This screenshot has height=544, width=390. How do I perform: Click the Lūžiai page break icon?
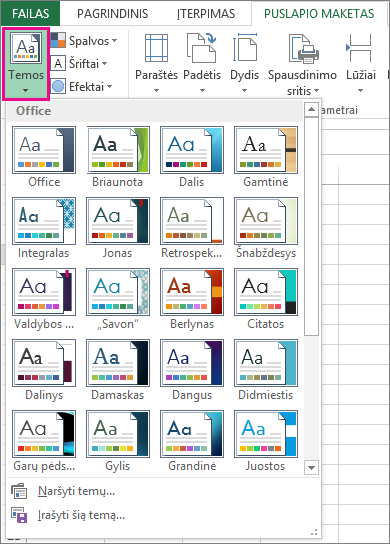point(359,48)
